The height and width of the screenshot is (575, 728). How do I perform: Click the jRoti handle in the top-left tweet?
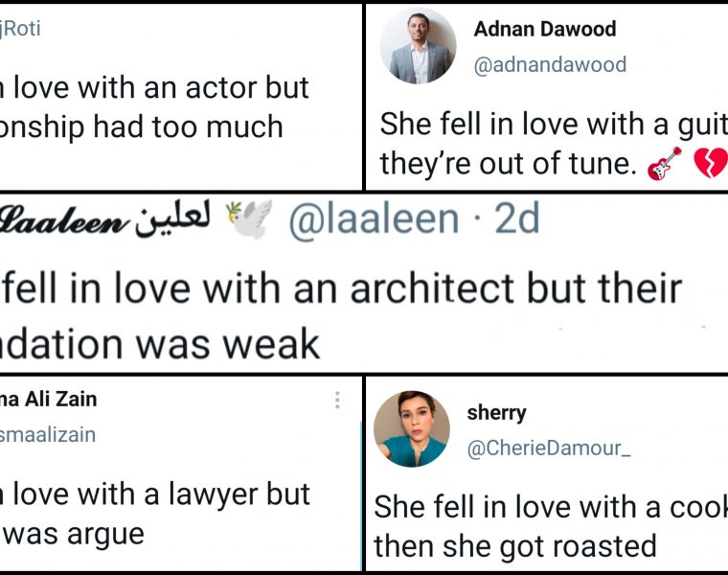click(x=20, y=29)
